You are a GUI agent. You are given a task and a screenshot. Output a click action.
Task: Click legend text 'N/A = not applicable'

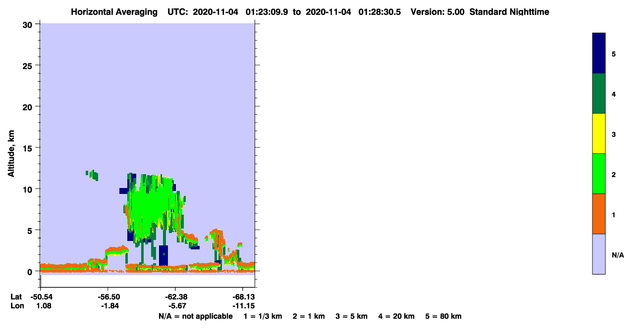(195, 316)
